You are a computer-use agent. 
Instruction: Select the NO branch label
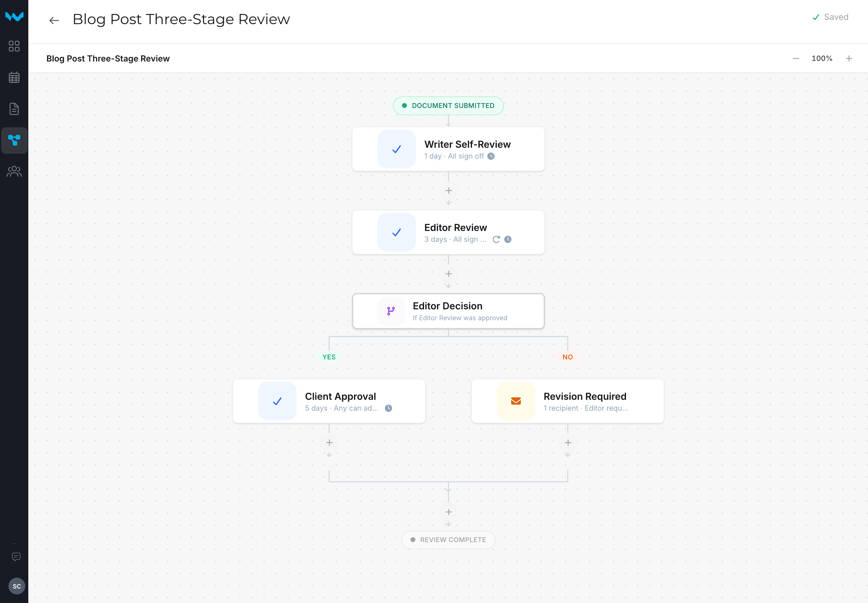coord(567,357)
